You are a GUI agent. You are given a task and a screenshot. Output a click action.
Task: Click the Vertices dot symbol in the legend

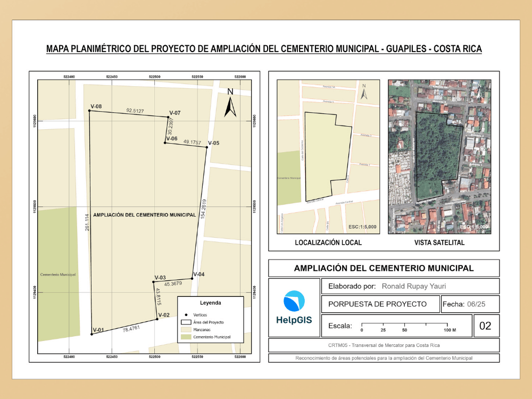coord(186,315)
